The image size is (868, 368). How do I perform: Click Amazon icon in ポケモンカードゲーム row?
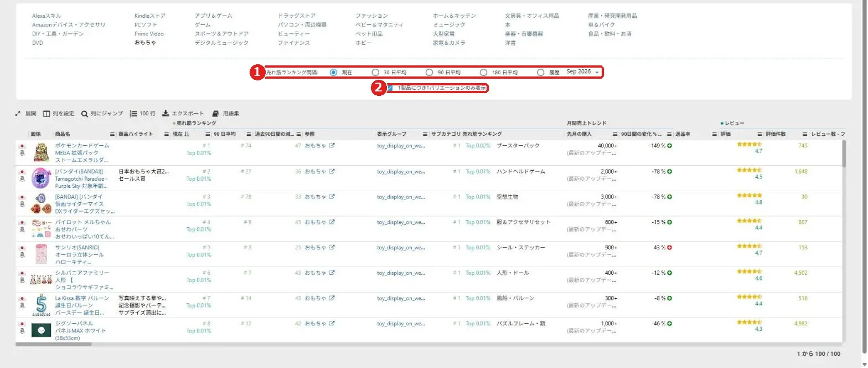[22, 154]
